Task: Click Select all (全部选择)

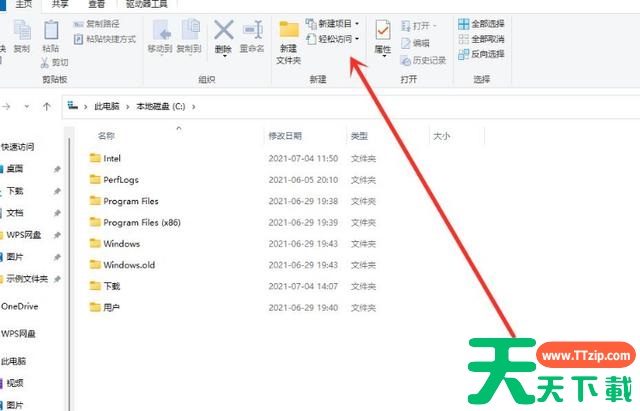Action: click(x=481, y=24)
